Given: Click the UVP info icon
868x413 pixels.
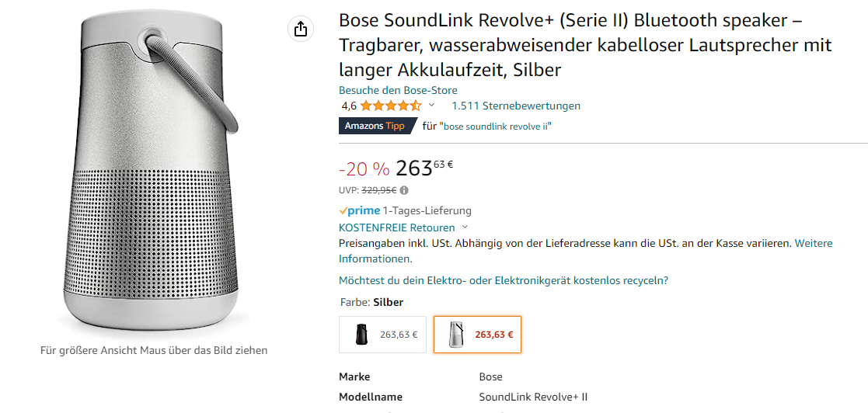Looking at the screenshot, I should point(404,190).
